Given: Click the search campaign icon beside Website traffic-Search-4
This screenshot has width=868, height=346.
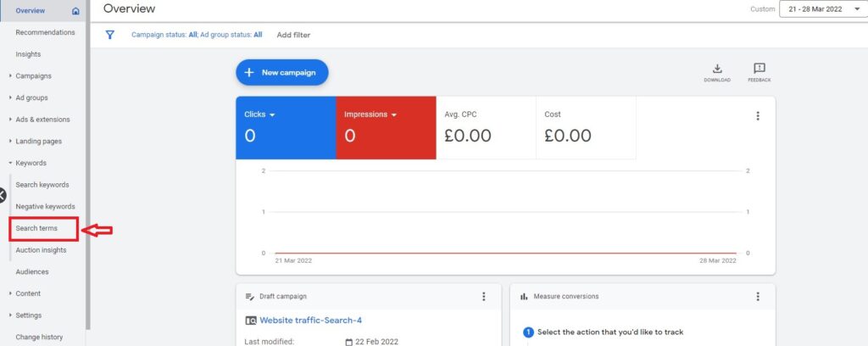Looking at the screenshot, I should (251, 321).
